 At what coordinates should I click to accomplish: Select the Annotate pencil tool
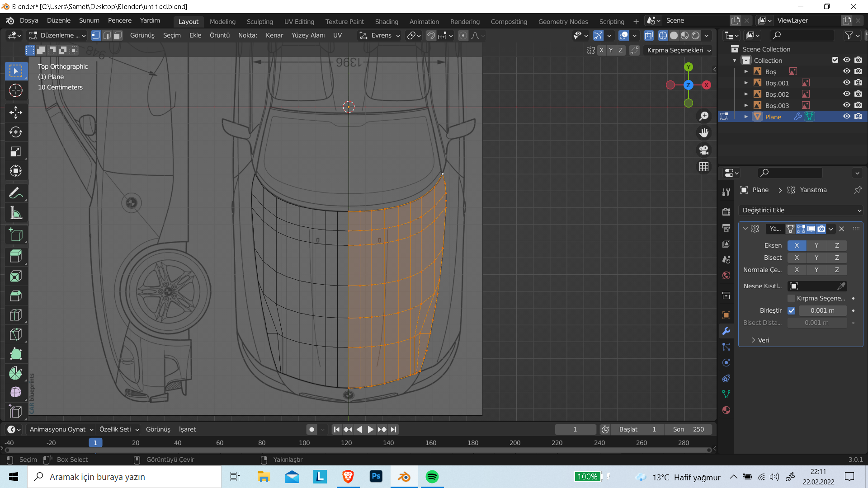(x=16, y=193)
